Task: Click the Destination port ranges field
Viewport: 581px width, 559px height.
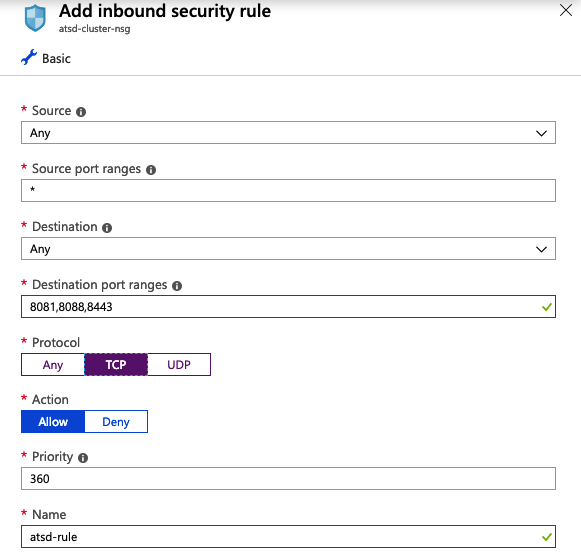Action: tap(288, 306)
